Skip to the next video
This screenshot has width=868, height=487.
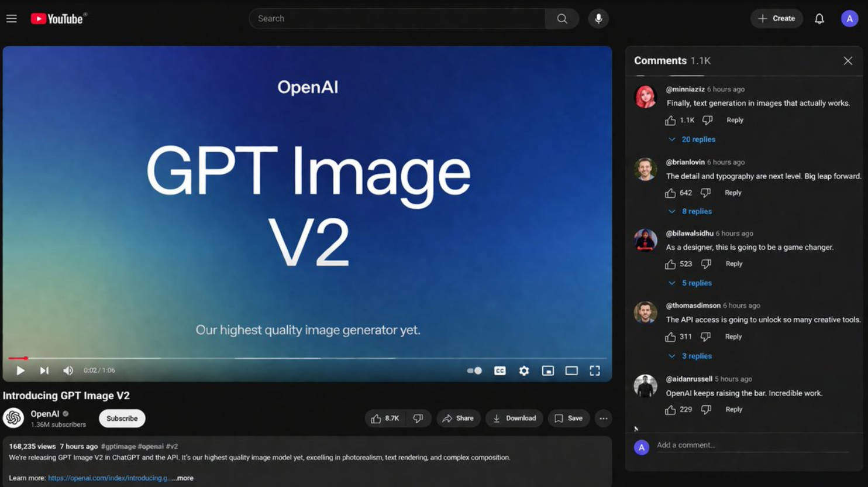[44, 371]
